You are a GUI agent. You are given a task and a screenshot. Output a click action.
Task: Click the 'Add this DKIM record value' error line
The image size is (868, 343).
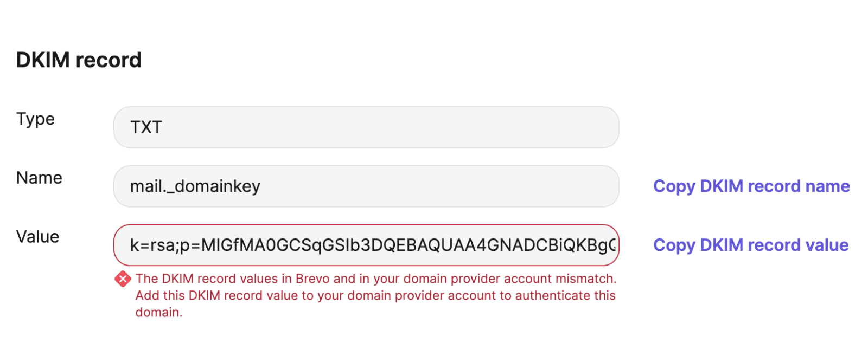point(375,295)
